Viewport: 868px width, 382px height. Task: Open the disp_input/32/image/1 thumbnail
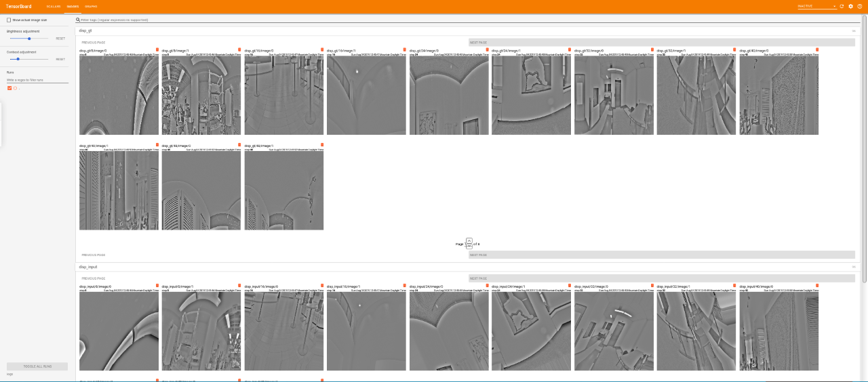tap(696, 331)
